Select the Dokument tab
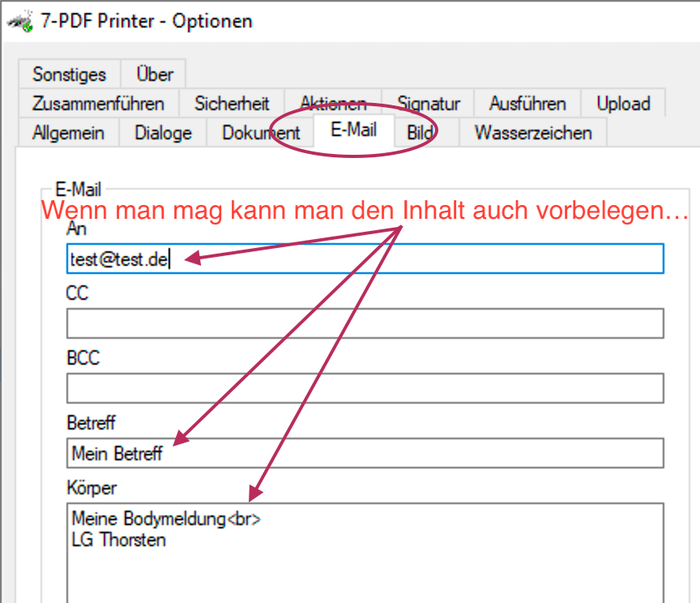700x603 pixels. click(x=261, y=133)
